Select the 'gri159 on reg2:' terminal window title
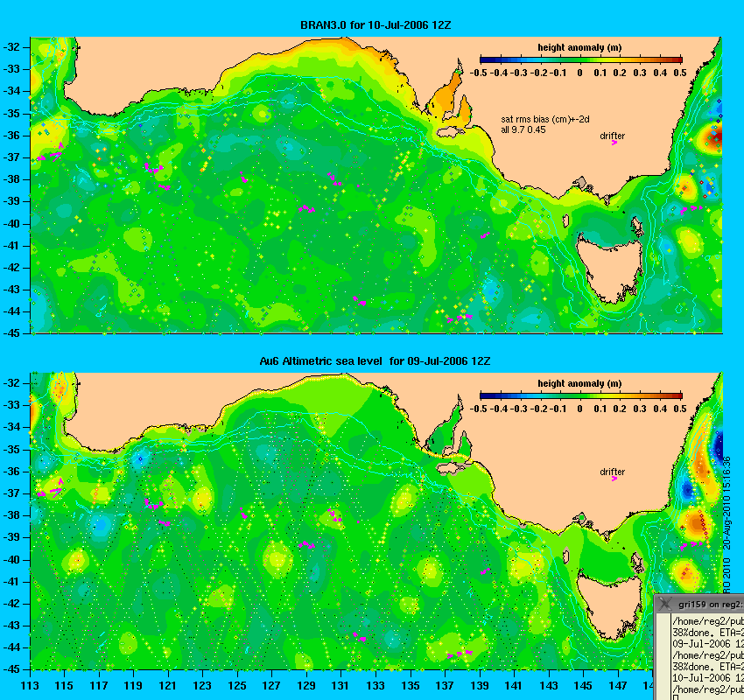The image size is (744, 700). [x=710, y=605]
